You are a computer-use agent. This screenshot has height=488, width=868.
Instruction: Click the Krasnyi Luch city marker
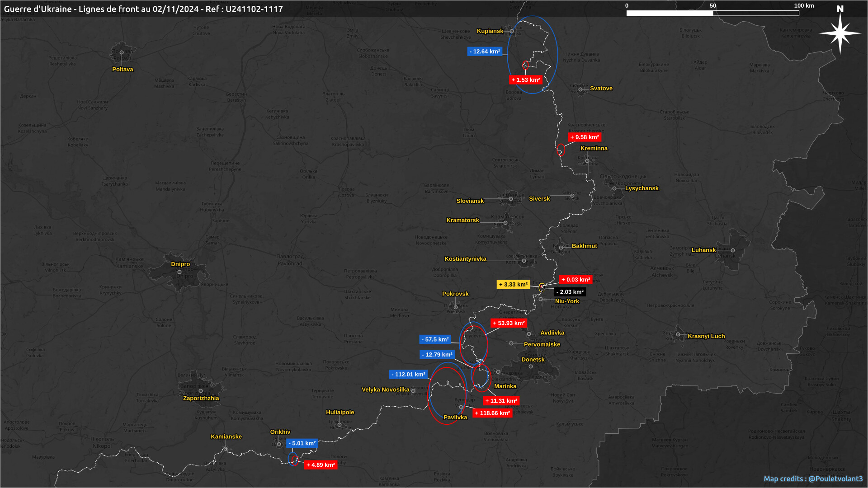click(x=678, y=335)
